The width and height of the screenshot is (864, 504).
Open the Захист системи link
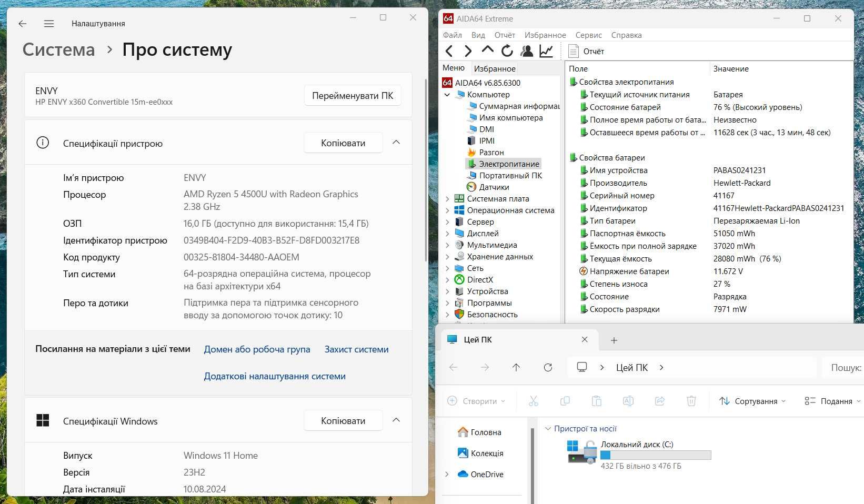[356, 349]
